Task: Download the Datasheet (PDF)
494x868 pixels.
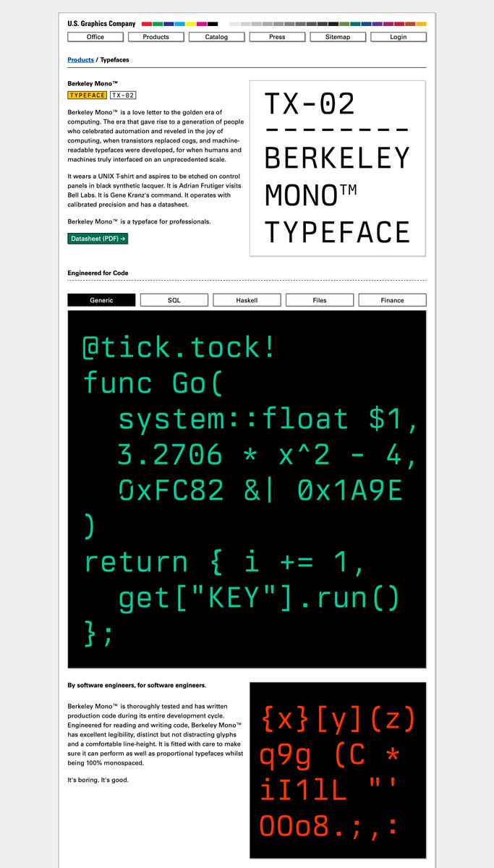Action: coord(98,238)
